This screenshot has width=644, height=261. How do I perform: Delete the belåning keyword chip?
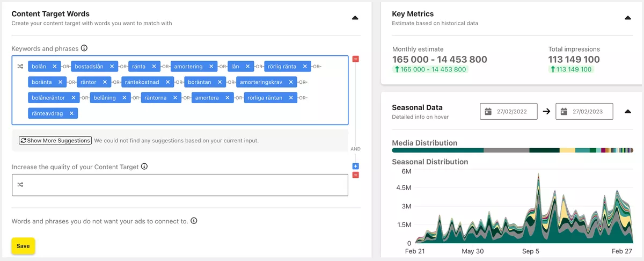[124, 98]
